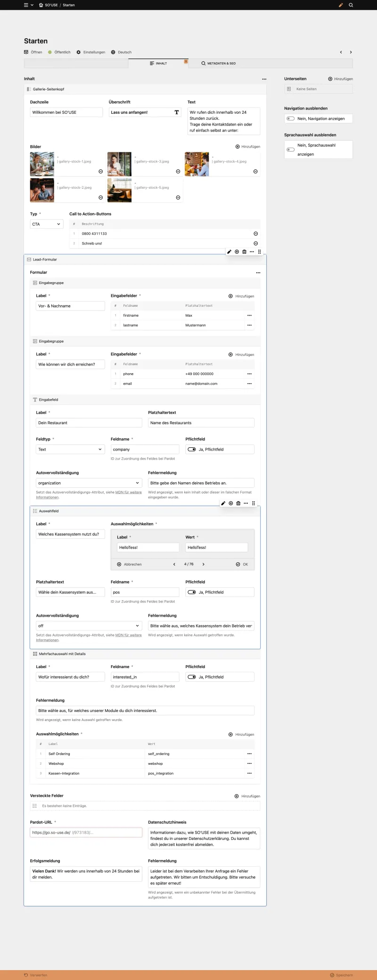
Task: Click trash icon above Lead-Formular block
Action: point(244,252)
